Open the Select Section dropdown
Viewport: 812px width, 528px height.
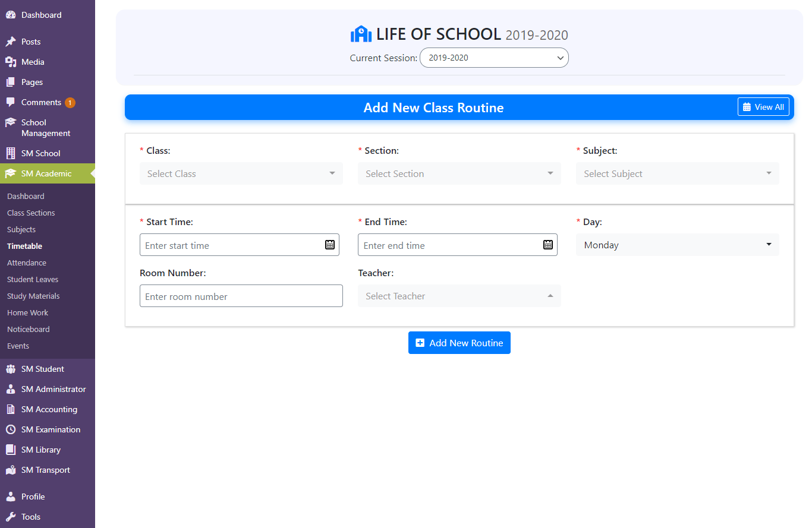coord(459,173)
